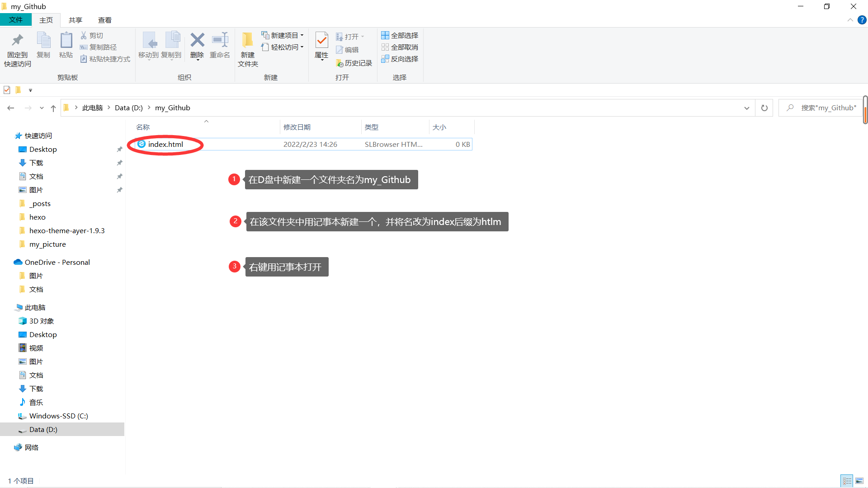Click 此电脑 in the address path
868x488 pixels.
(92, 108)
